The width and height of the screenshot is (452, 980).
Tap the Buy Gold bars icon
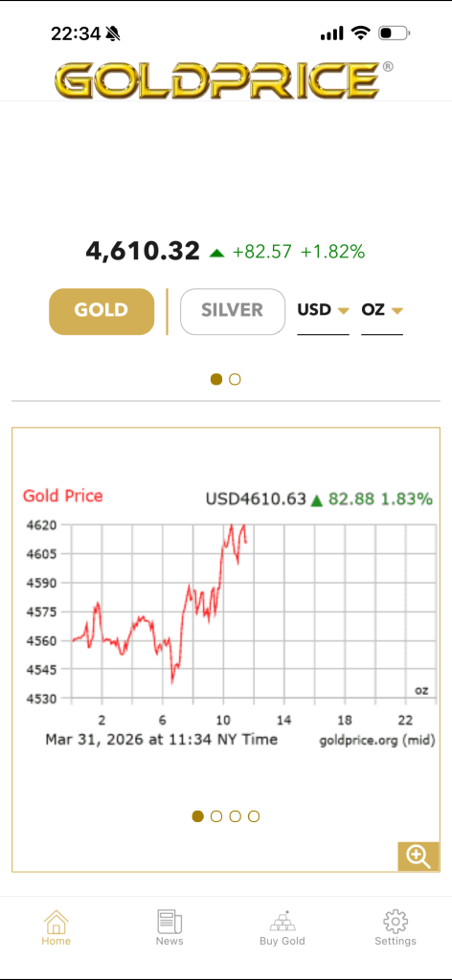coord(282,922)
